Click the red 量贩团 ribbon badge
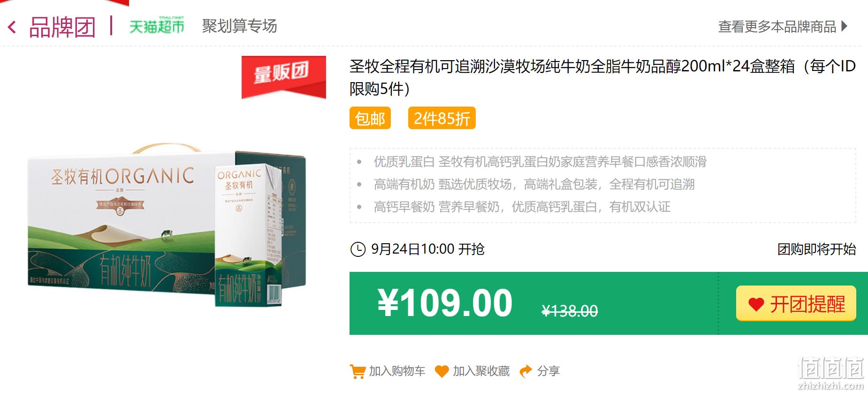 (283, 77)
